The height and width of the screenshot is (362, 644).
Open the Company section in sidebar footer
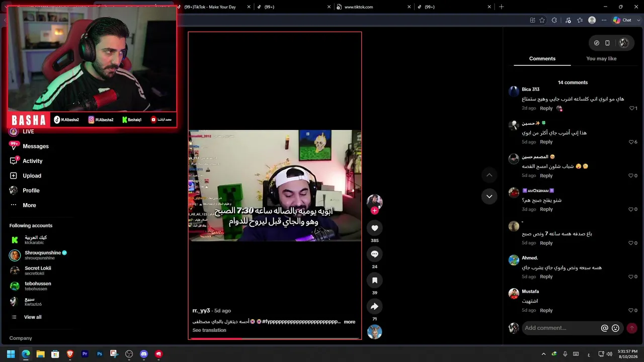[x=21, y=338]
